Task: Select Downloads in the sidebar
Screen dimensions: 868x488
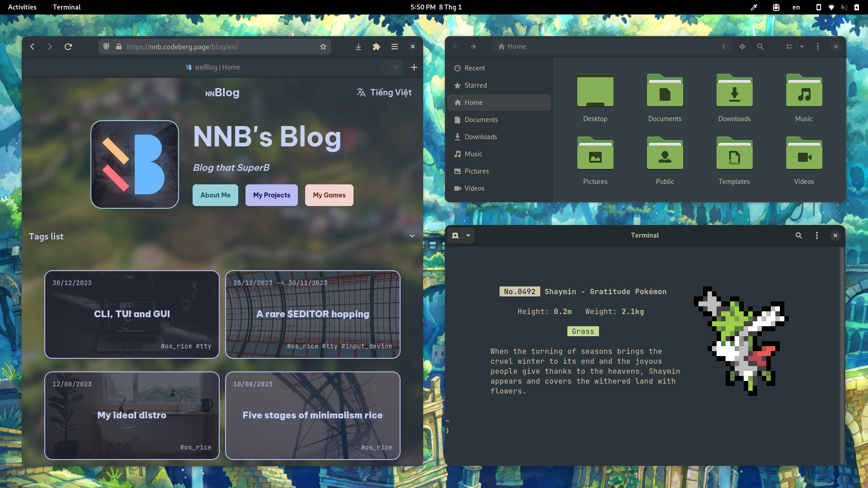Action: 499,137
